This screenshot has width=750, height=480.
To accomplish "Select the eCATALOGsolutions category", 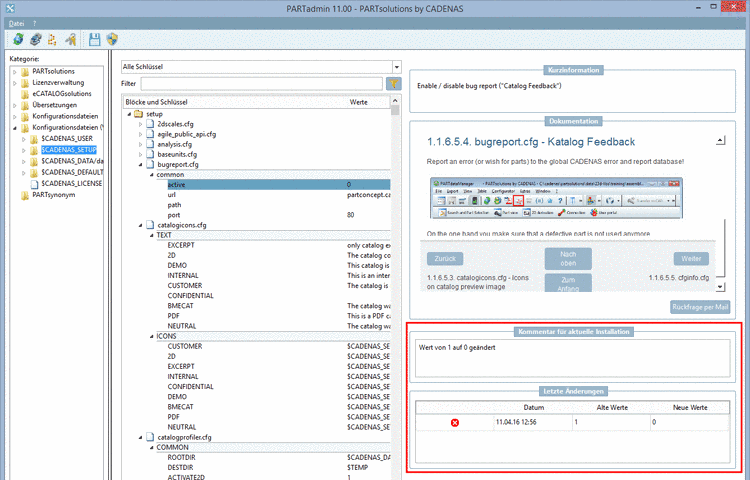I will (62, 94).
